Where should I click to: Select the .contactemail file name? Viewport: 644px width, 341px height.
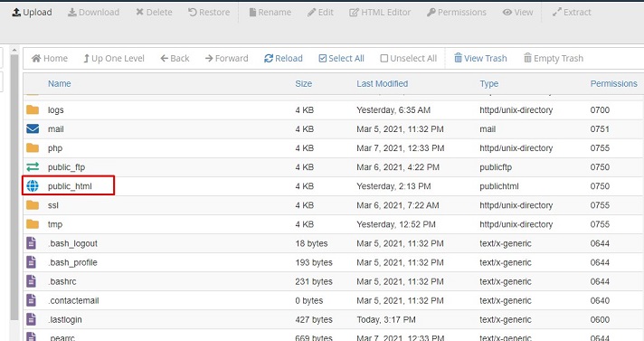click(73, 300)
